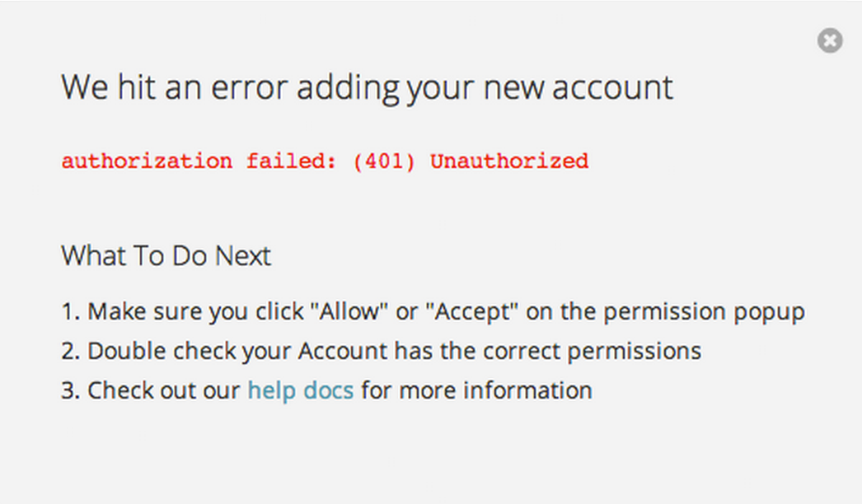Click the step about double checking Account permissions
The height and width of the screenshot is (504, 862).
click(x=381, y=352)
